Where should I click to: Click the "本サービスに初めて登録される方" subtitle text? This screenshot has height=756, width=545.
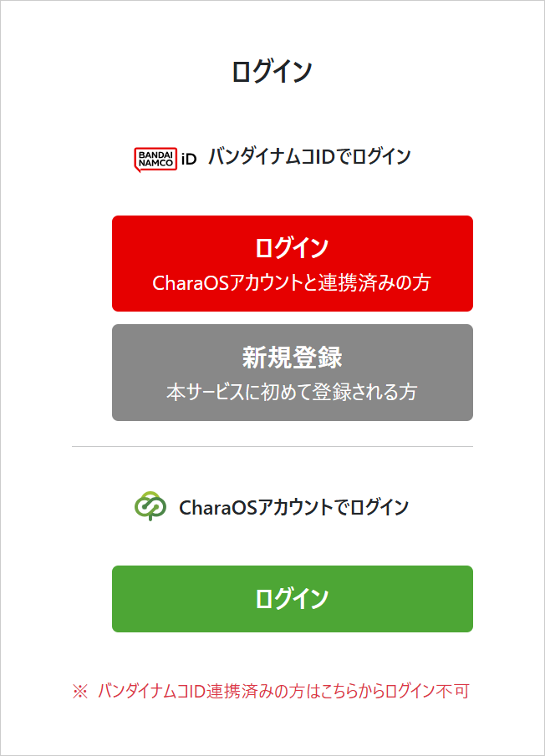(x=292, y=392)
